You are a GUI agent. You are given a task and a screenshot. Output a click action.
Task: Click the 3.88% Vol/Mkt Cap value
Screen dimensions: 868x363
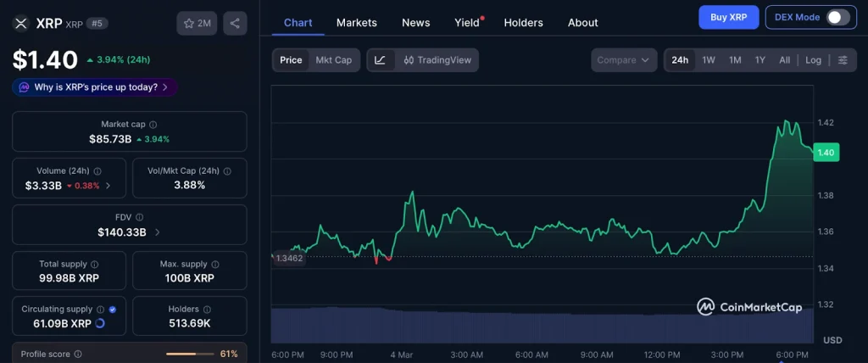pos(190,186)
